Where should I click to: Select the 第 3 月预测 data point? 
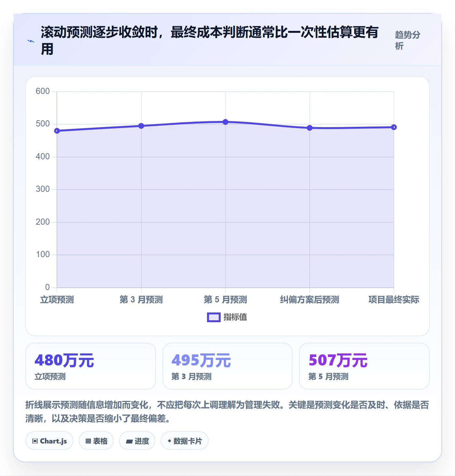(x=141, y=126)
